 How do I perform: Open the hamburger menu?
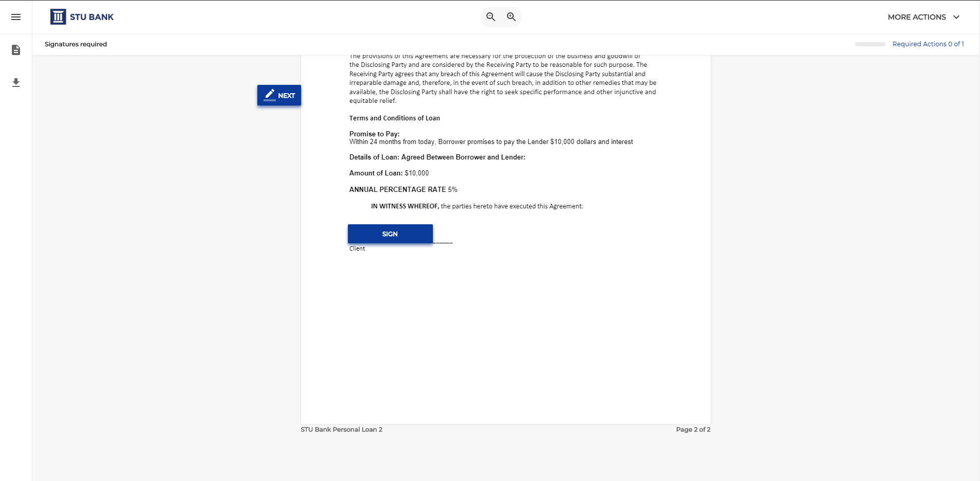16,17
